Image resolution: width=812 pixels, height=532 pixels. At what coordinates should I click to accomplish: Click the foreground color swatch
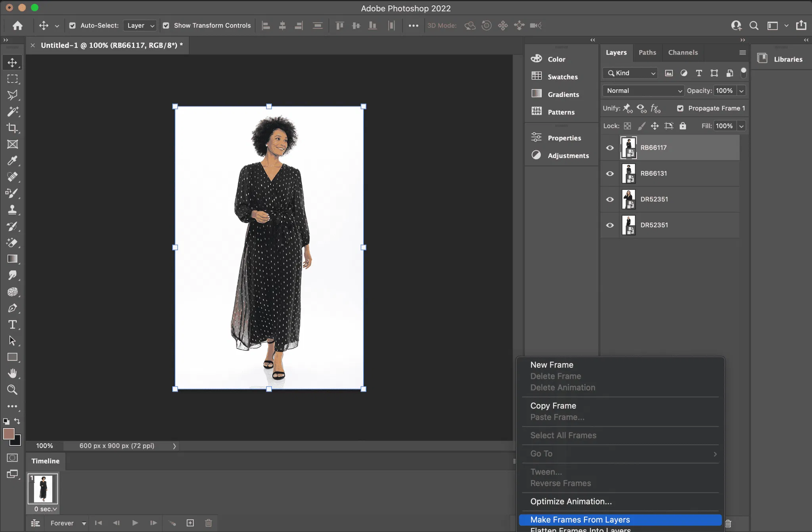pyautogui.click(x=8, y=434)
